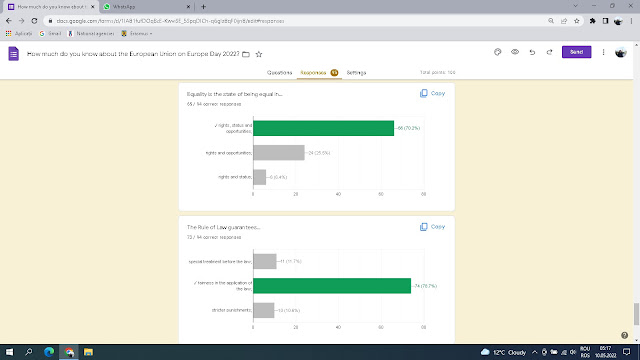Open the Gmail bookmark

tap(50, 33)
